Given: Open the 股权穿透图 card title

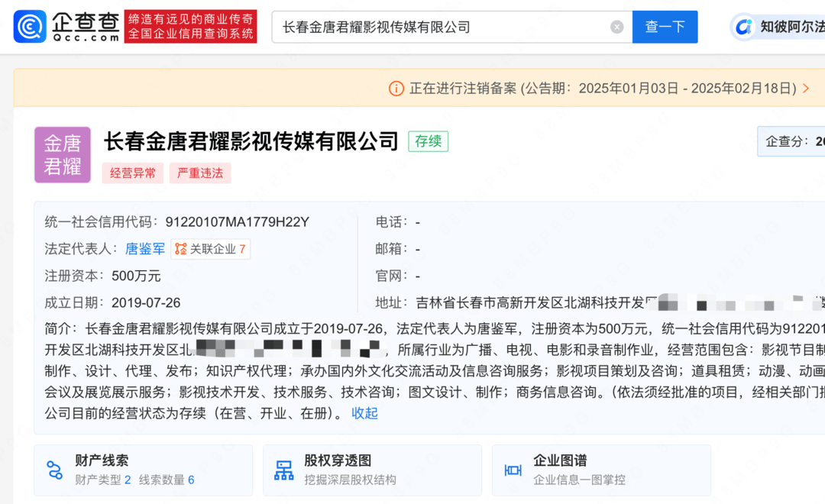Looking at the screenshot, I should 338,460.
